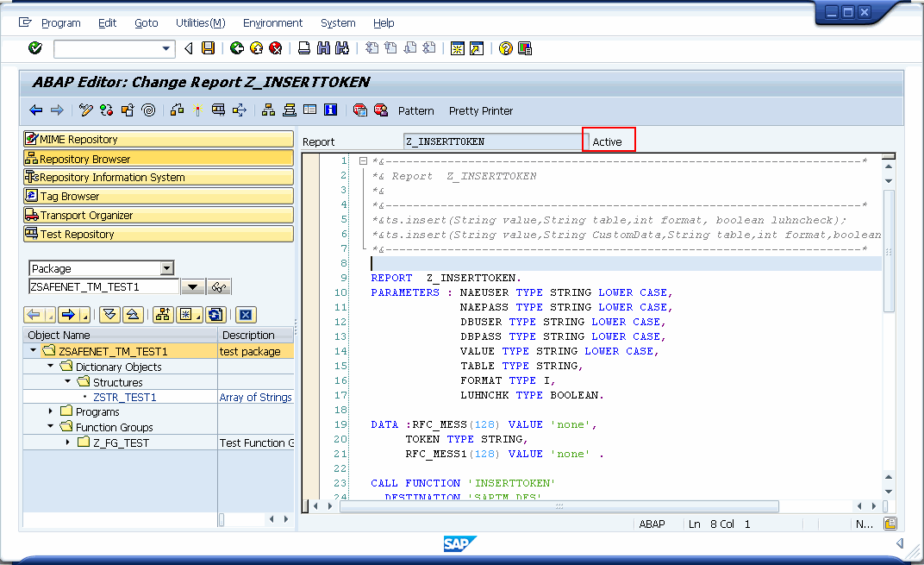Screen dimensions: 924x565
Task: Open the Help menu
Action: click(x=384, y=23)
